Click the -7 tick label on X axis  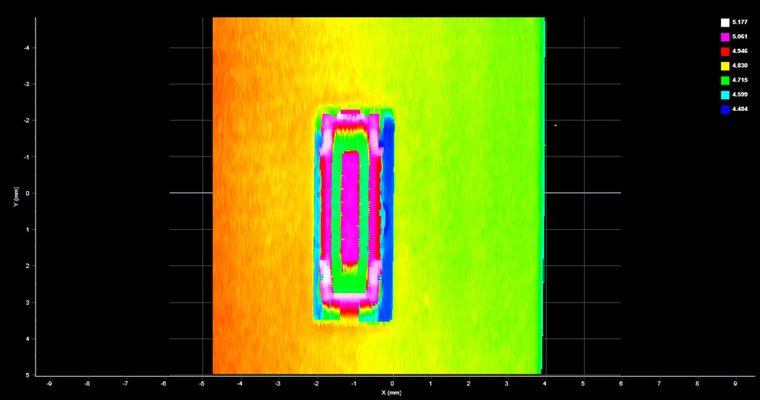point(125,384)
